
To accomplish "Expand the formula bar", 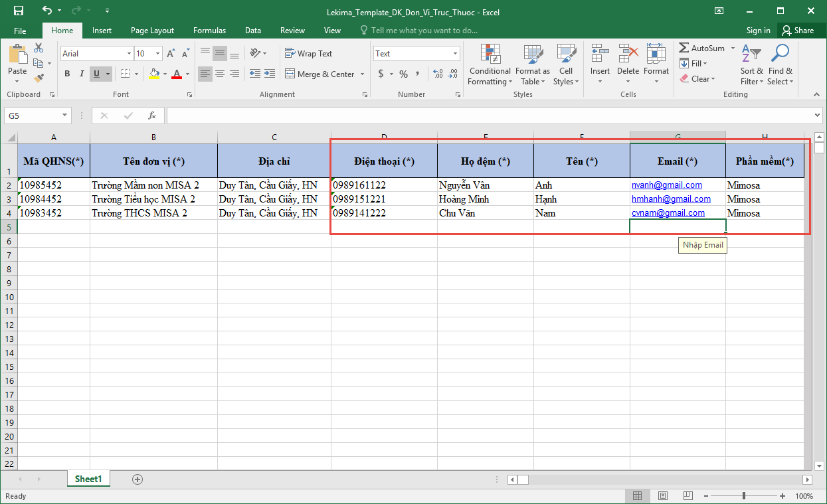I will [818, 116].
